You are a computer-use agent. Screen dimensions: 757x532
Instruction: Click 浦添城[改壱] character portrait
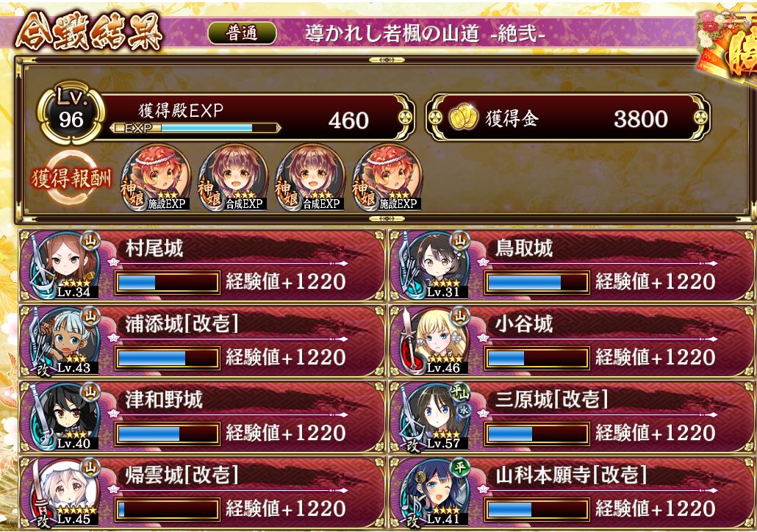[64, 341]
